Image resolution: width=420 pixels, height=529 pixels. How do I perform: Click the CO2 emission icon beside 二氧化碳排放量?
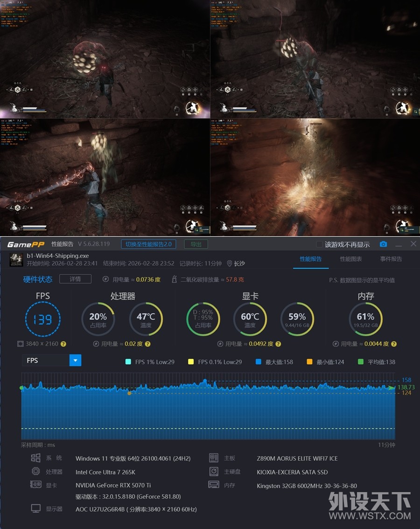pos(174,279)
